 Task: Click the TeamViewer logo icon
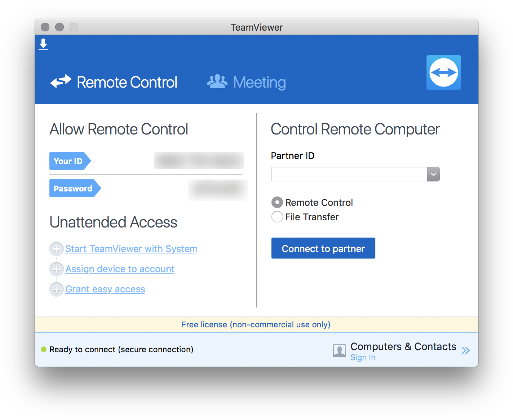443,72
